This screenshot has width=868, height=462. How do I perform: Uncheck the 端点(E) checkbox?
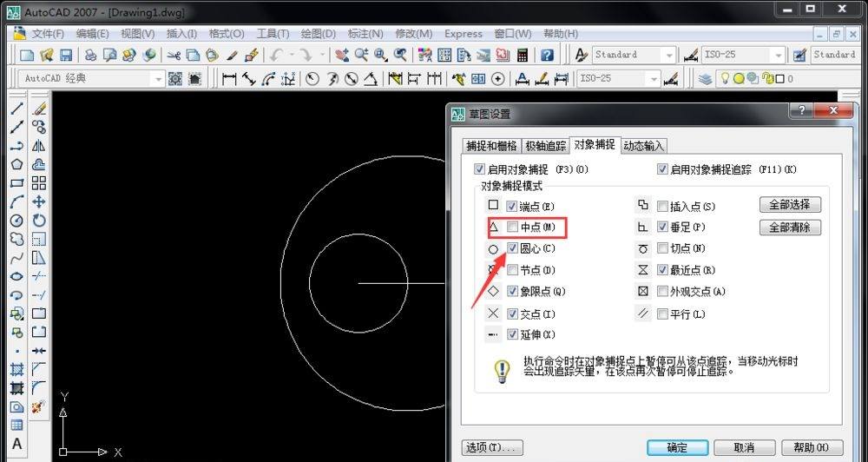click(x=511, y=206)
